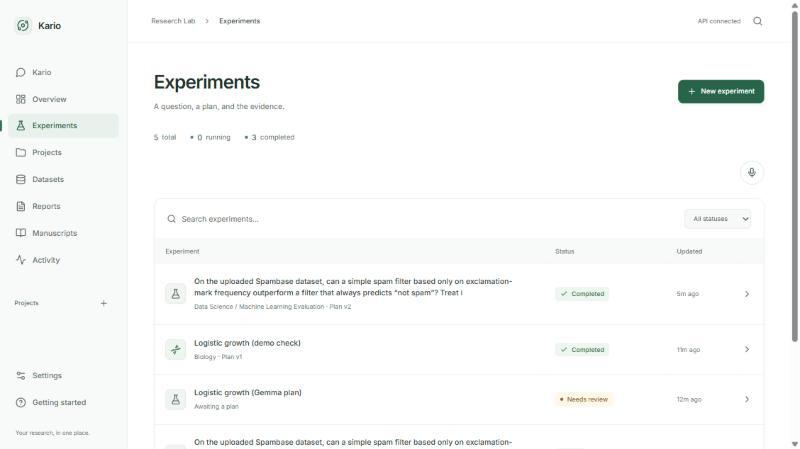Open Activity in the sidebar
Viewport: 800px width, 449px height.
[x=63, y=260]
